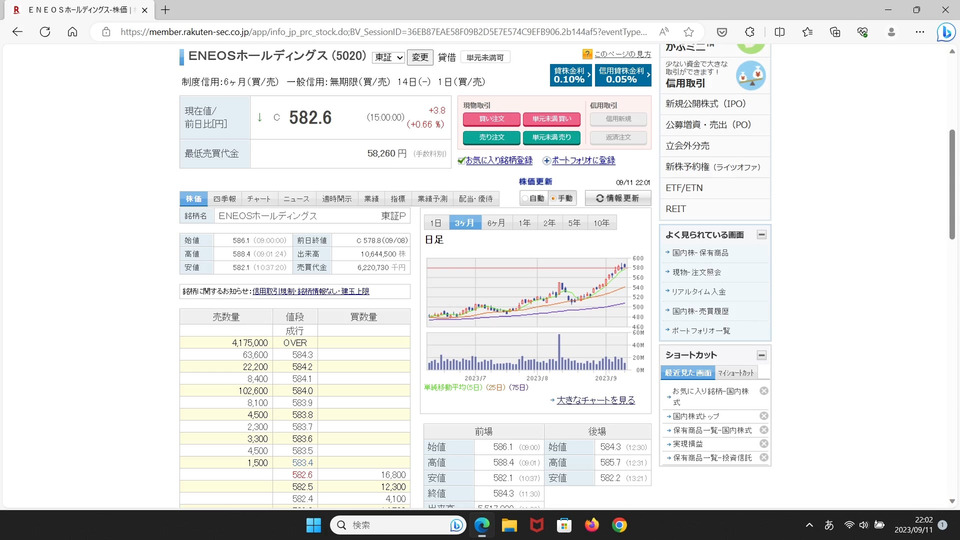Click the 売り注文 sell order button
The height and width of the screenshot is (540, 960).
(x=492, y=138)
